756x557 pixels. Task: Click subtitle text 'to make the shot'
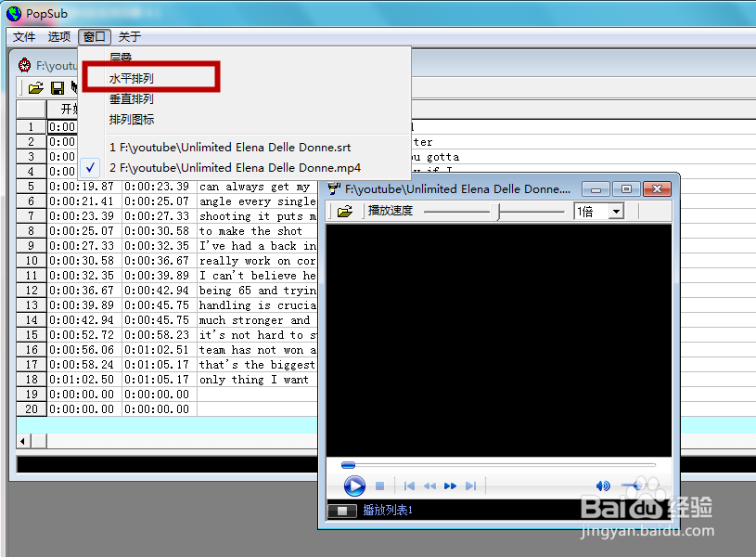(x=250, y=231)
